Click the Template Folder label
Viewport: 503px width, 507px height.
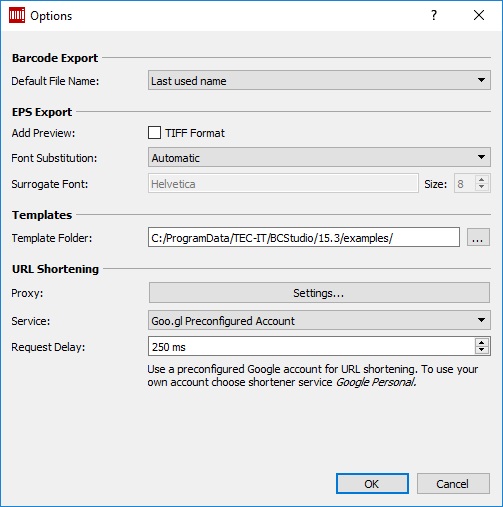pyautogui.click(x=52, y=238)
